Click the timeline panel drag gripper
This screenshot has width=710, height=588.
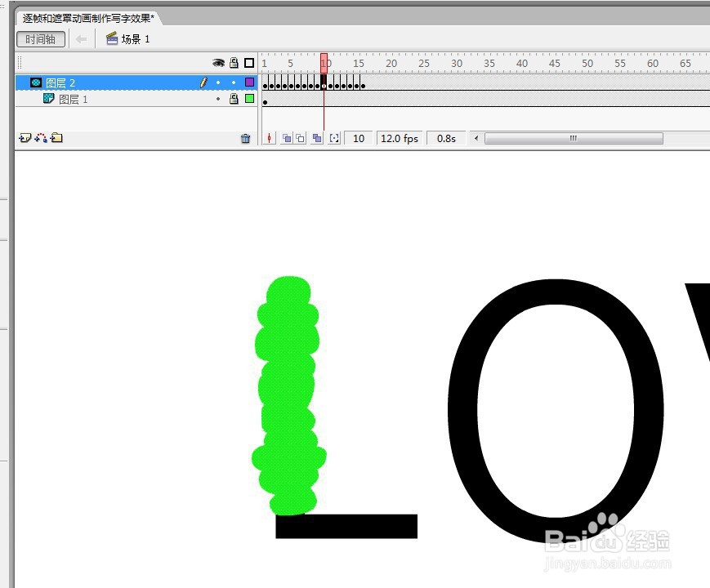20,62
